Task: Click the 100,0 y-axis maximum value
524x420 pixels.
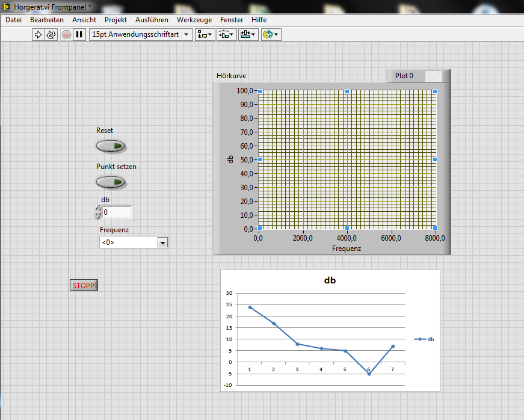Action: pos(245,90)
